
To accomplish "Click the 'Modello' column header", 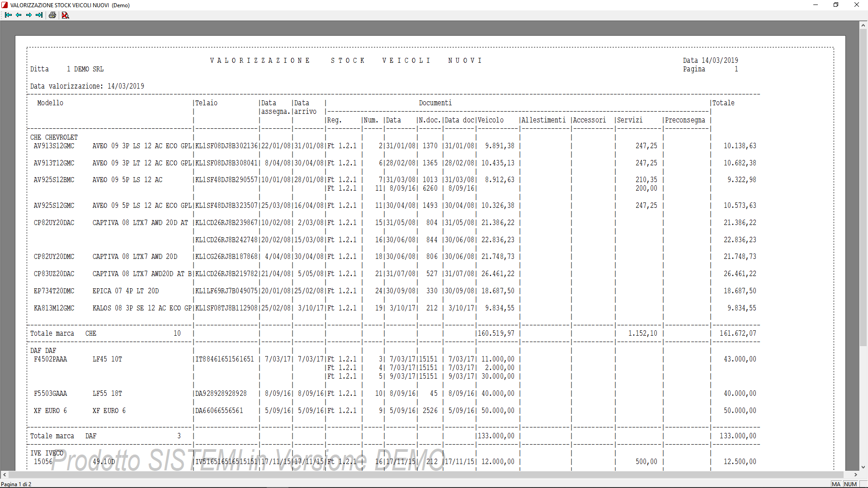I will (50, 103).
